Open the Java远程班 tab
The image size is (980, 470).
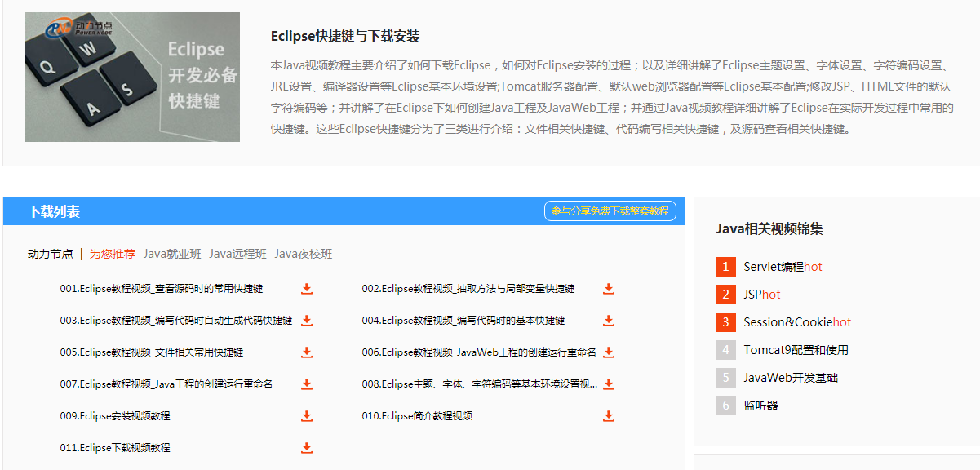click(x=237, y=254)
